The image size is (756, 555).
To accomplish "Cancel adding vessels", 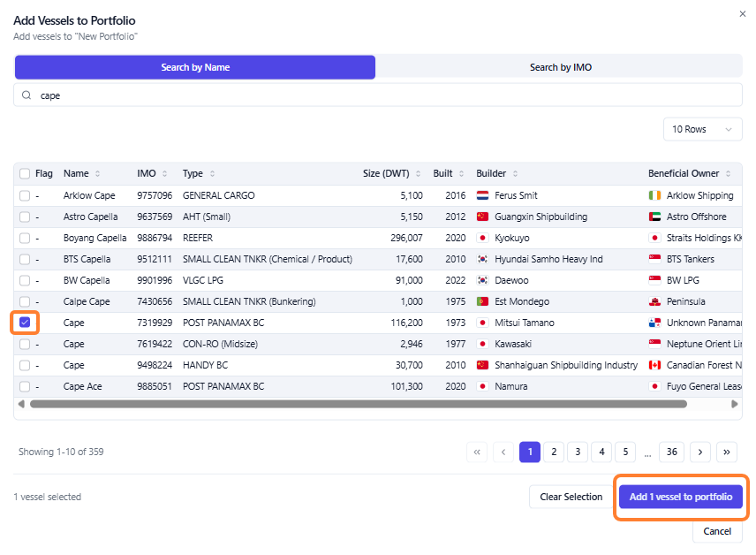I will (x=717, y=531).
